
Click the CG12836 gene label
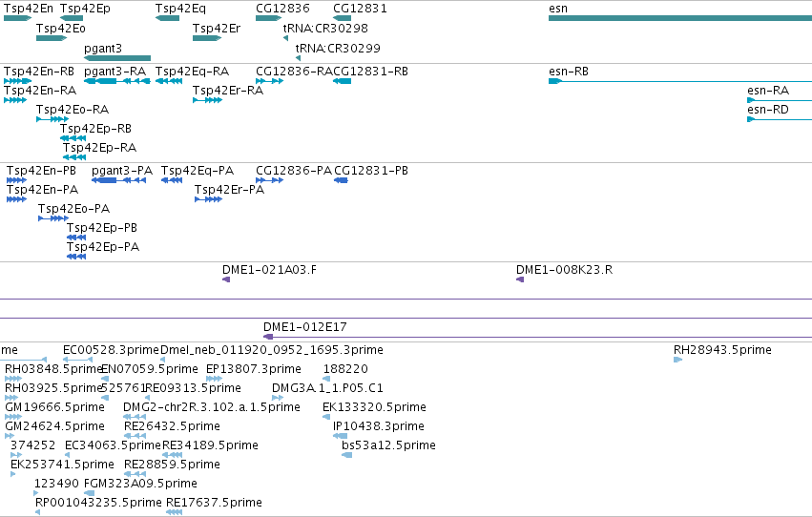coord(282,9)
